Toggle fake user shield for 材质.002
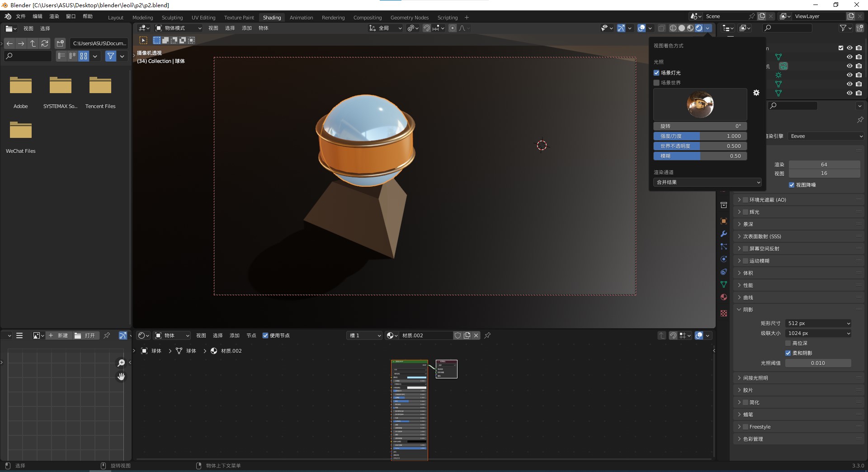 pos(458,335)
